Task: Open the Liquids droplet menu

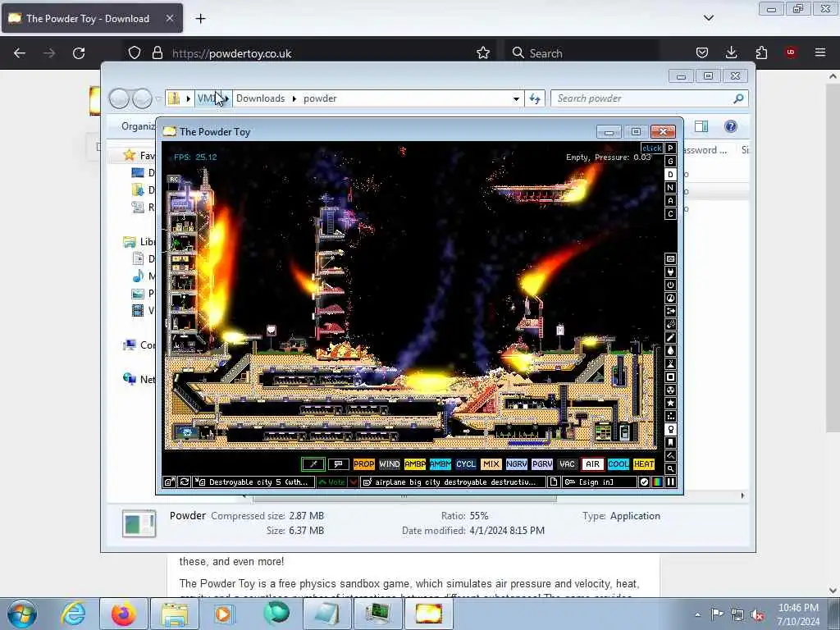Action: pos(670,351)
